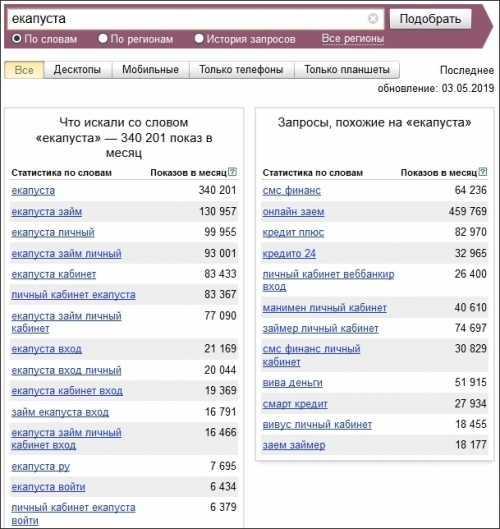The height and width of the screenshot is (529, 500).
Task: Open the екапуста вход личный link
Action: point(66,370)
